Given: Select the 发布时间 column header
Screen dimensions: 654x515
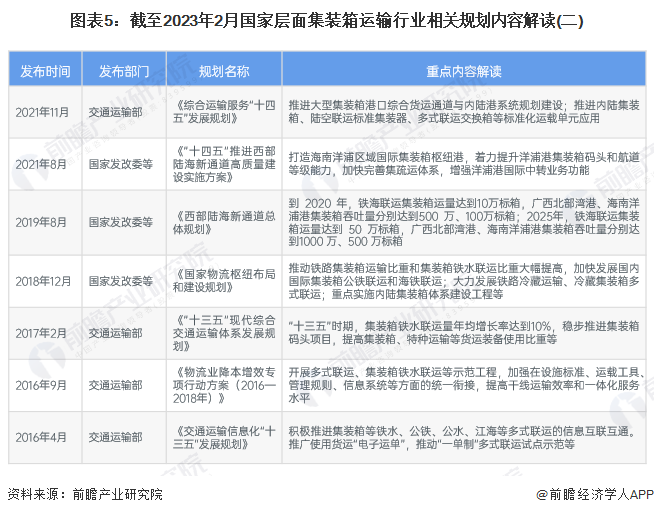Looking at the screenshot, I should pos(45,71).
